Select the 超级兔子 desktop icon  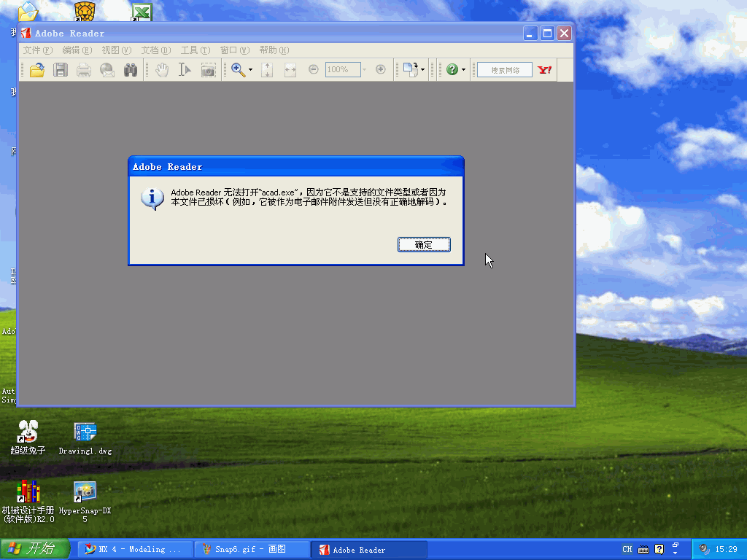28,437
